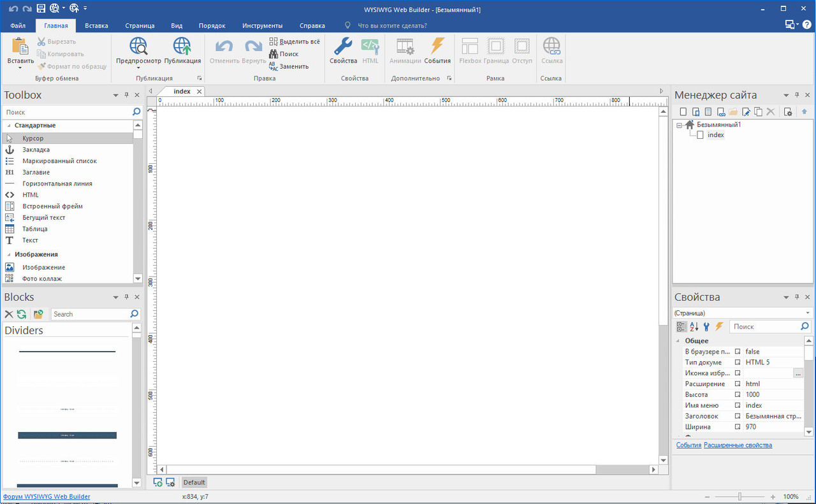Viewport: 816px width, 504px height.
Task: Toggle alphabetical sort in Свойства panel
Action: [694, 326]
